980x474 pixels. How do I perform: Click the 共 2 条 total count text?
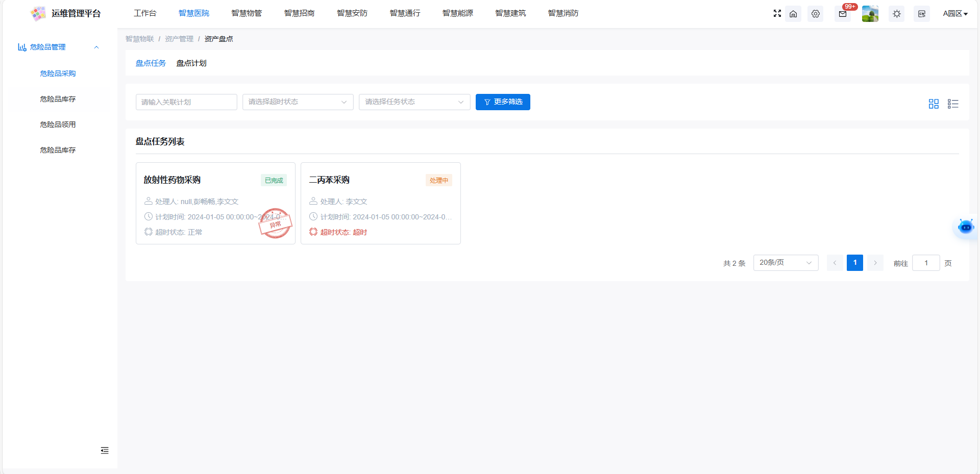point(734,263)
